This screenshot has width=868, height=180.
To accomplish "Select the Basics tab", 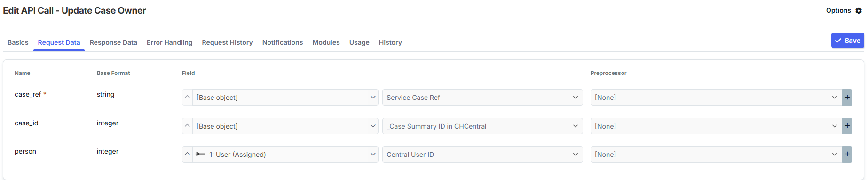I will [x=18, y=42].
